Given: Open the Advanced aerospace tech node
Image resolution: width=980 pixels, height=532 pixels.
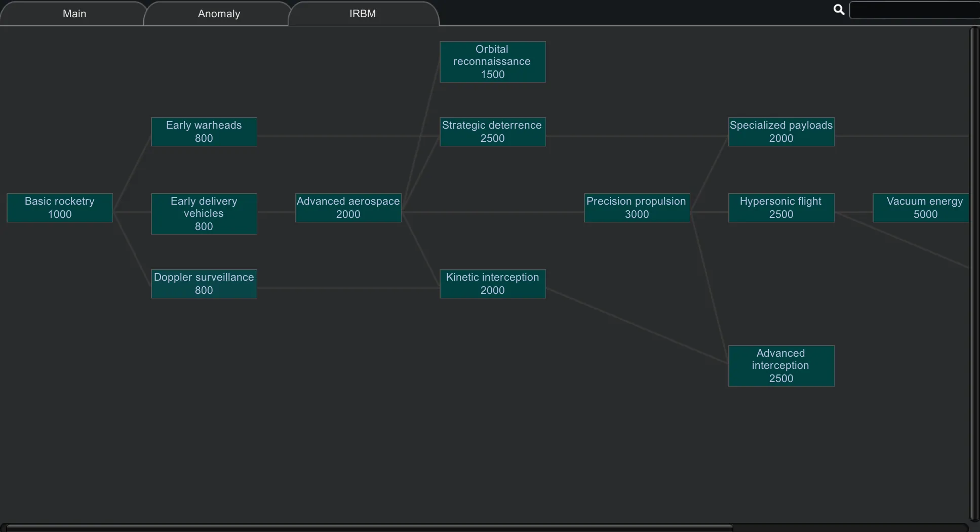Looking at the screenshot, I should [348, 208].
